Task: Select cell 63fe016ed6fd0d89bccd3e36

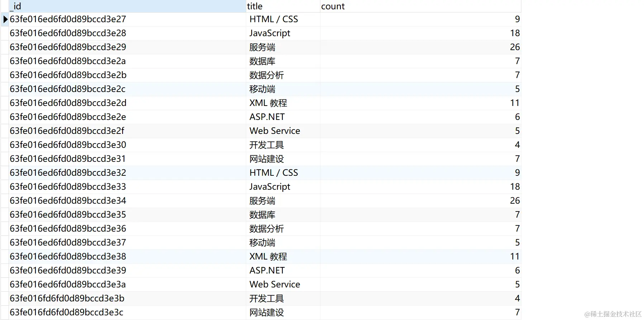Action: [127, 229]
